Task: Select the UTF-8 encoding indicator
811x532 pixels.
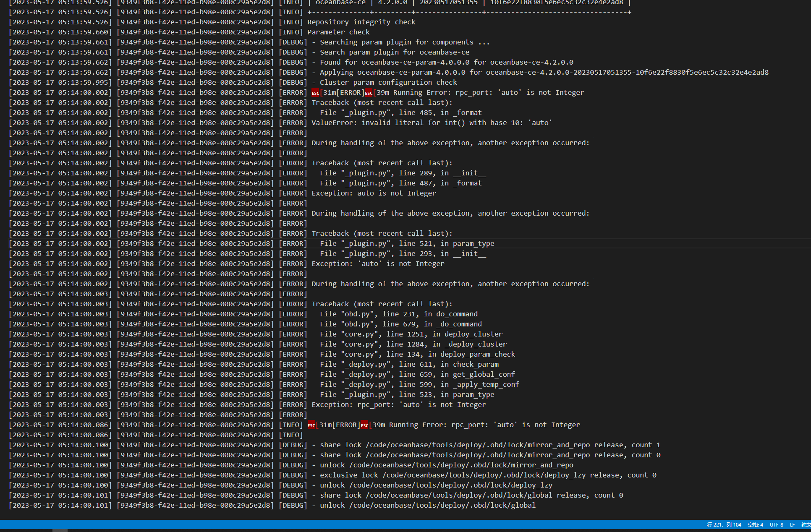Action: [776, 524]
